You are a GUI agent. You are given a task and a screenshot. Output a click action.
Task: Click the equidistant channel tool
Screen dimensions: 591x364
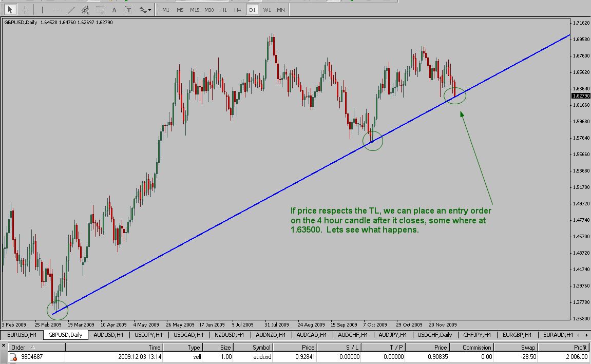[x=86, y=10]
